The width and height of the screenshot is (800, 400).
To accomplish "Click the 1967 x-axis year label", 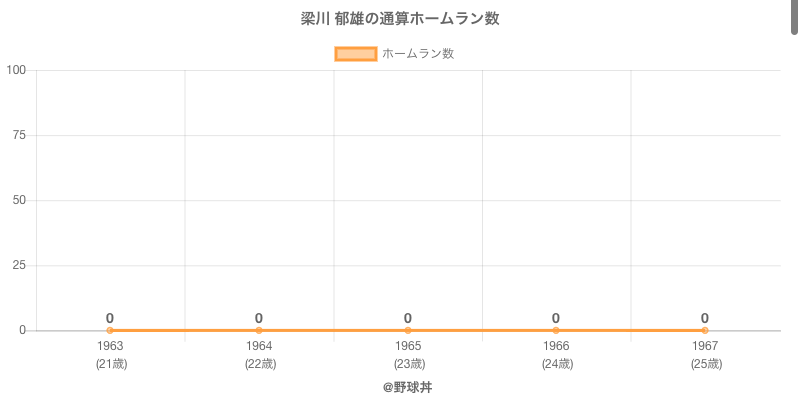I will [705, 346].
